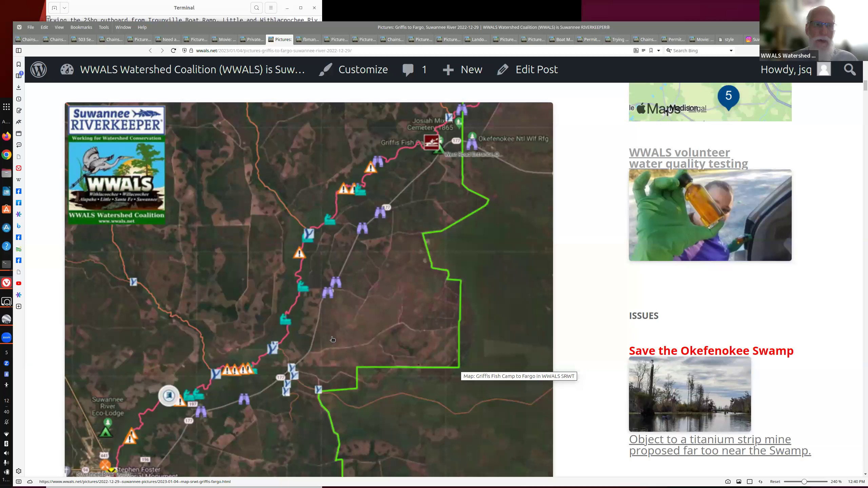The height and width of the screenshot is (488, 868).
Task: Click the capture page camera icon
Action: 728,482
